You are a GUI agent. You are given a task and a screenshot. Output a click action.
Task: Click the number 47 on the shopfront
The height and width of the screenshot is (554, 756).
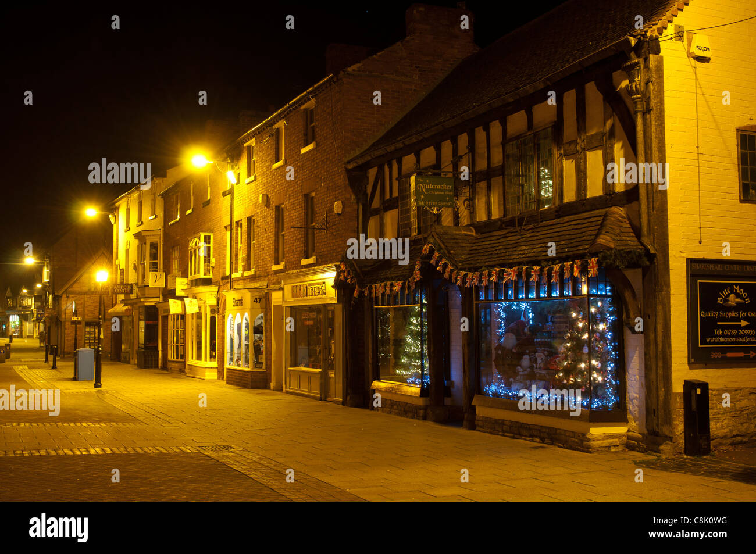point(258,302)
